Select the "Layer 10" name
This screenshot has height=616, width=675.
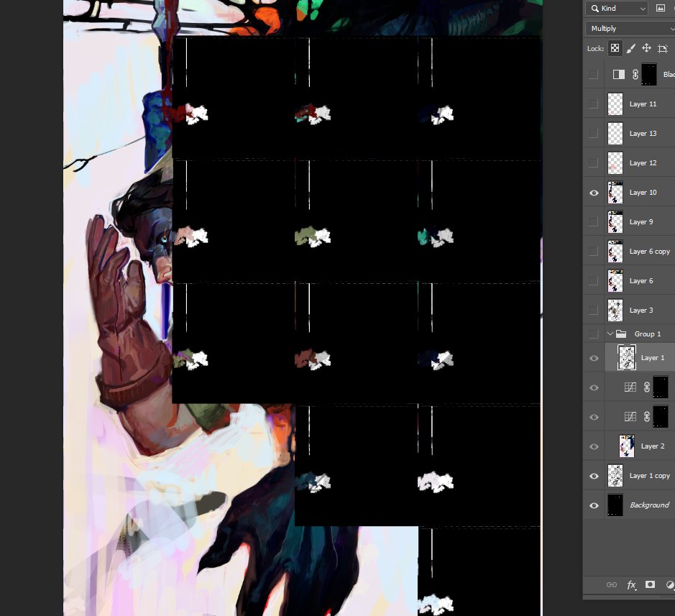point(643,193)
